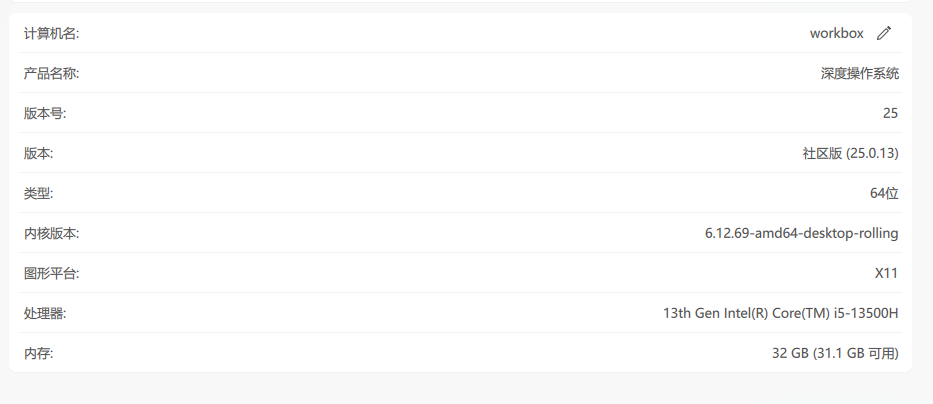Click the 内核版本 label
Viewport: 933px width, 404px height.
tap(51, 233)
